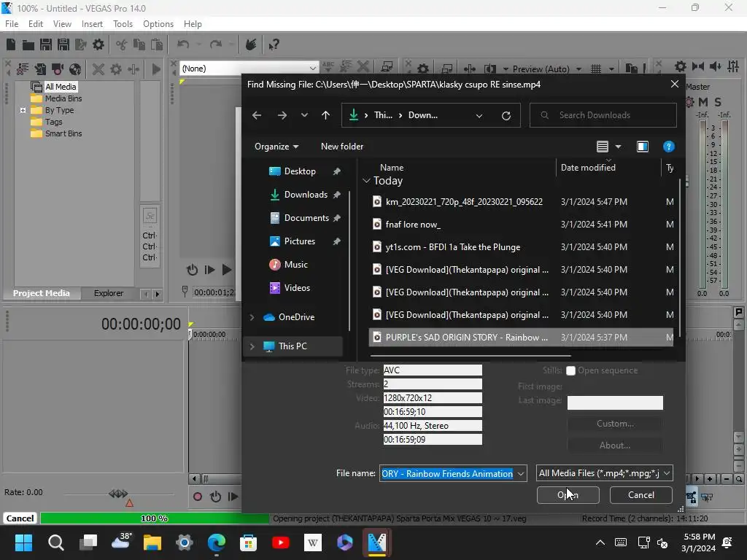This screenshot has height=560, width=747.
Task: Open the File name combo box dropdown
Action: 521,474
